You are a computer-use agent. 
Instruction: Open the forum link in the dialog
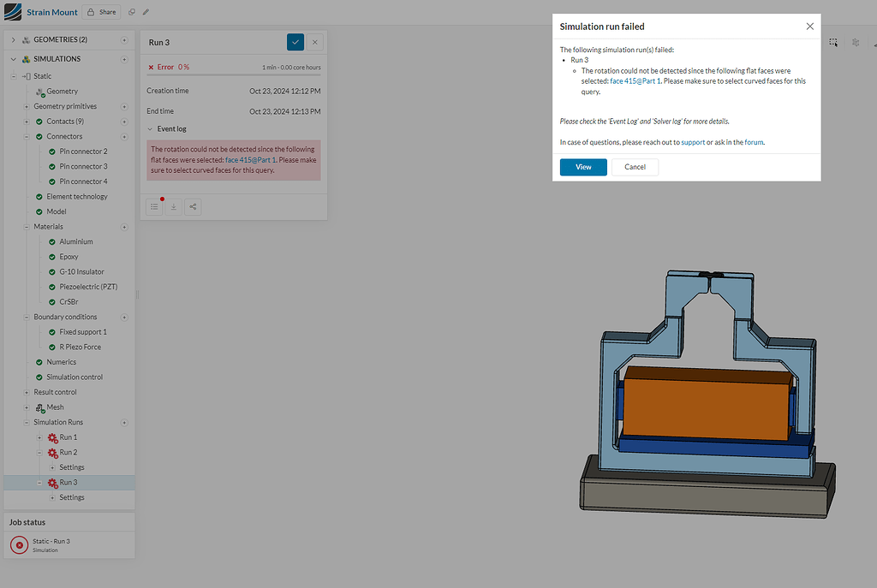(x=753, y=140)
